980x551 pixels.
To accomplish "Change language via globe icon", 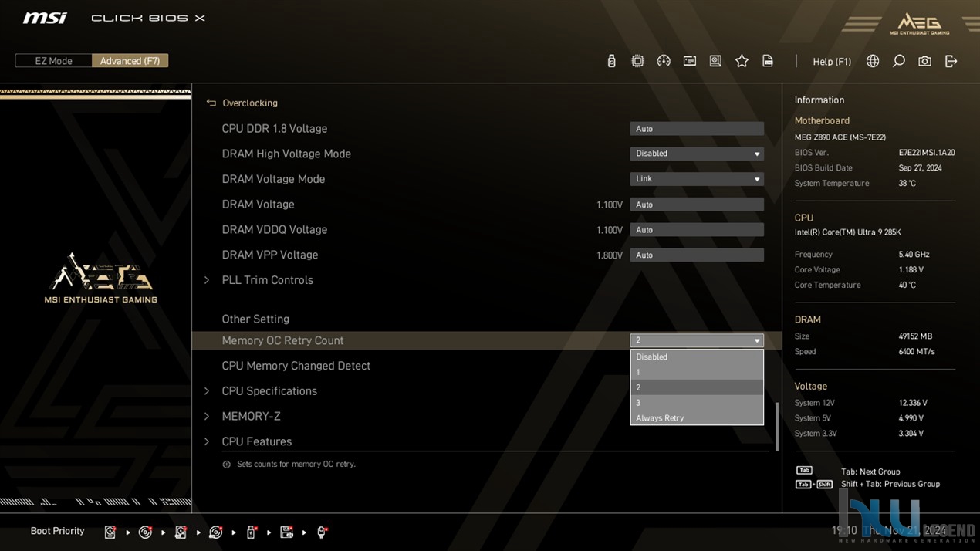I will [x=873, y=61].
